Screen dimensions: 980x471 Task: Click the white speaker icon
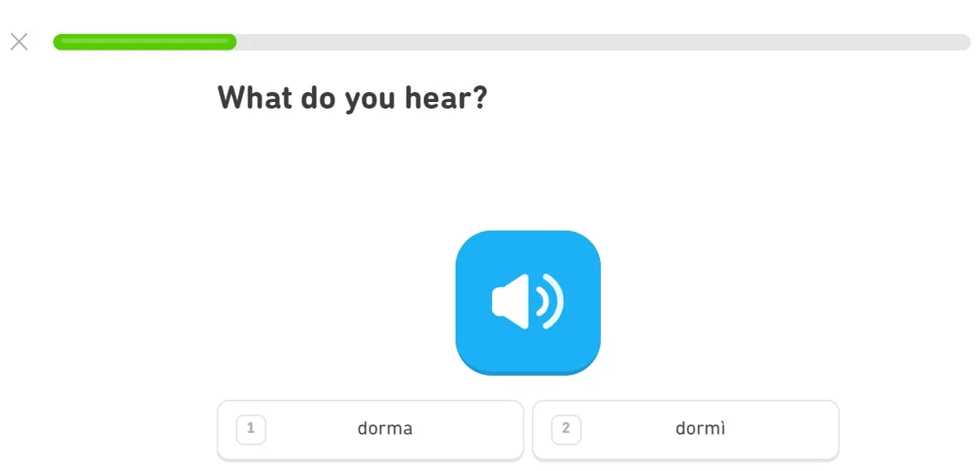(x=526, y=301)
